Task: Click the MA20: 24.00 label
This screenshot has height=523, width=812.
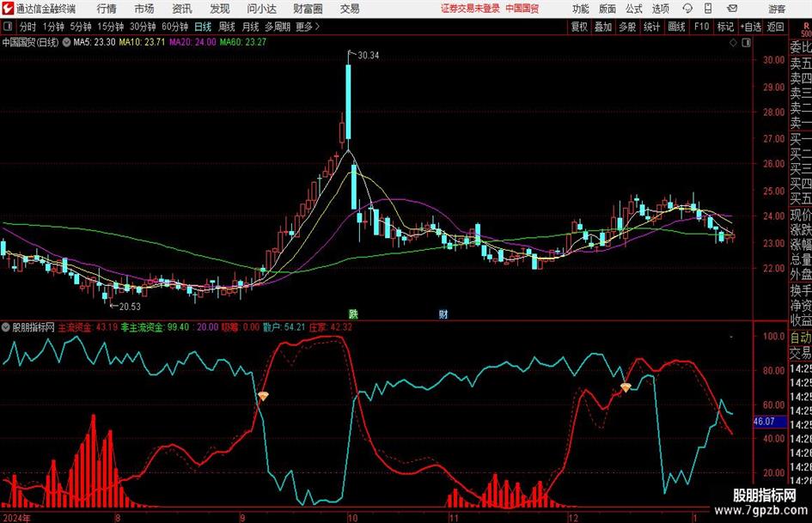Action: pyautogui.click(x=192, y=42)
